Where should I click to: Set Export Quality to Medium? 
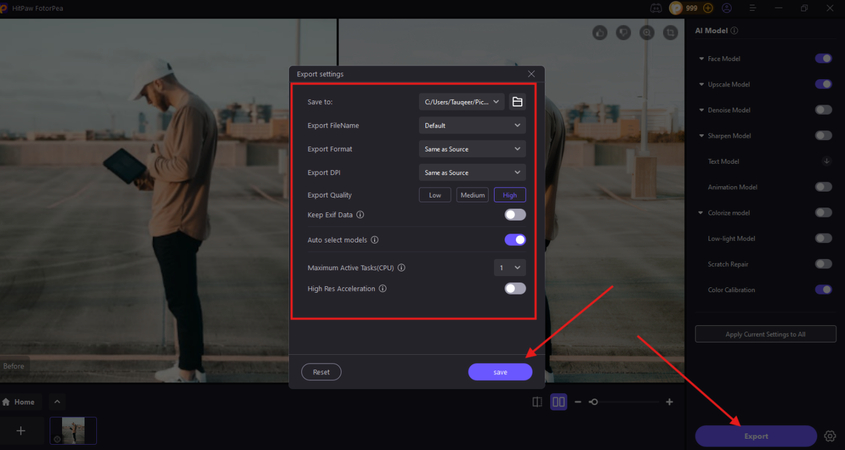(x=473, y=195)
